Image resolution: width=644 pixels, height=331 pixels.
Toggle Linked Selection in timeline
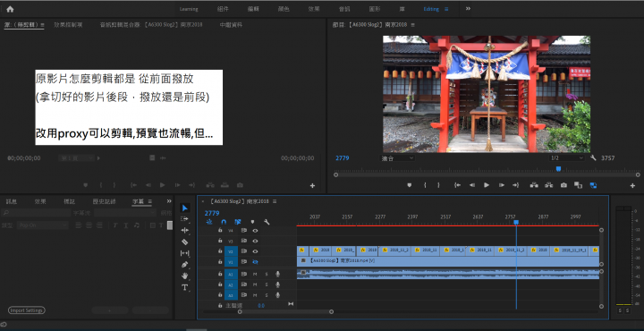[x=238, y=222]
